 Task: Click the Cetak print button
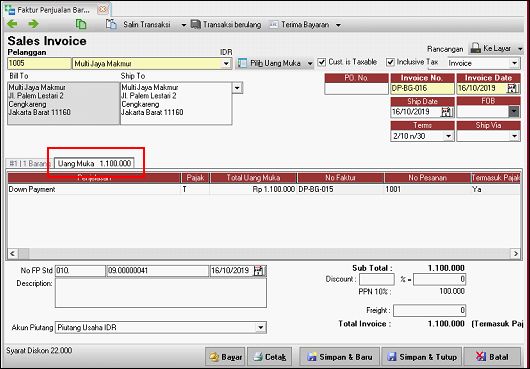(270, 357)
